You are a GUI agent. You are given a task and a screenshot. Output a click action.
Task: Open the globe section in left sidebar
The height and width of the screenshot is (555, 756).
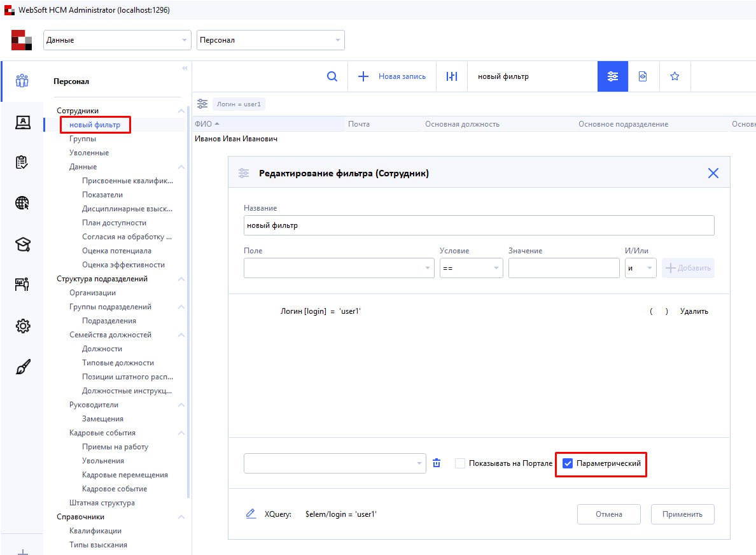pyautogui.click(x=22, y=203)
